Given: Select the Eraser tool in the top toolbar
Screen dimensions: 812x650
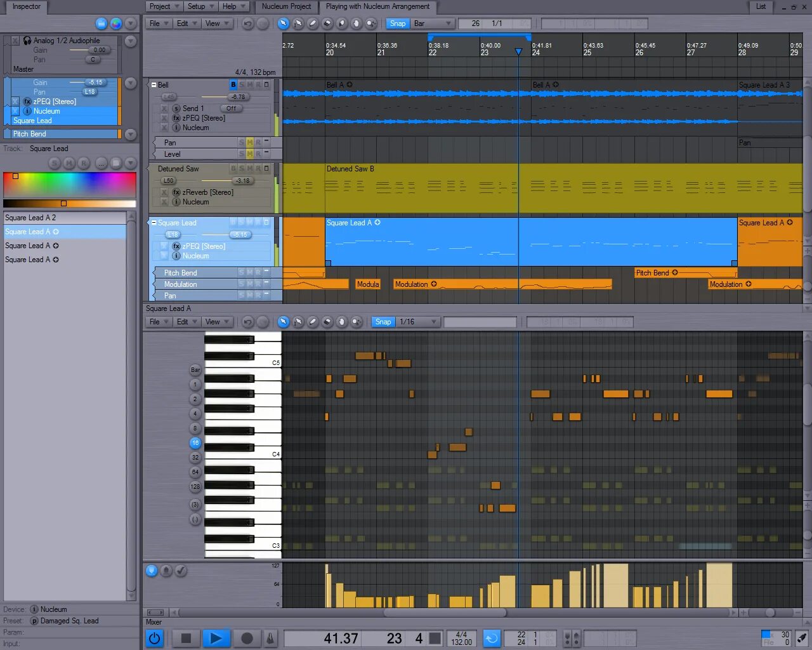Looking at the screenshot, I should 327,23.
